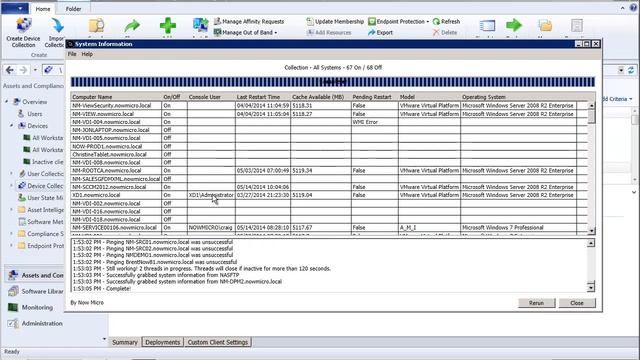This screenshot has height=360, width=640.
Task: Open the Monitoring workspace
Action: (31, 307)
